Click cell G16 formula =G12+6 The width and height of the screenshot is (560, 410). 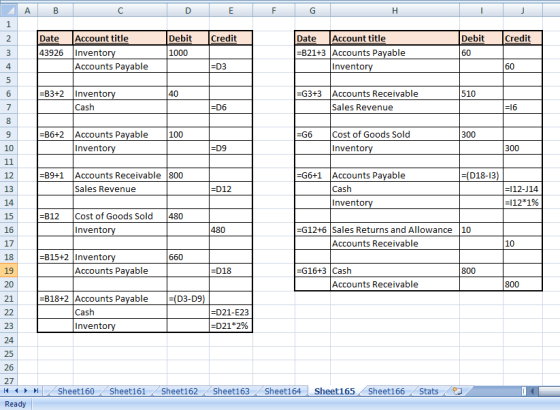(x=312, y=230)
